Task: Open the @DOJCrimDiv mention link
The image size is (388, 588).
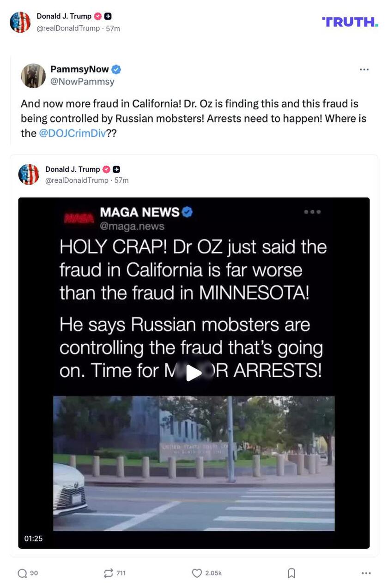Action: point(72,133)
